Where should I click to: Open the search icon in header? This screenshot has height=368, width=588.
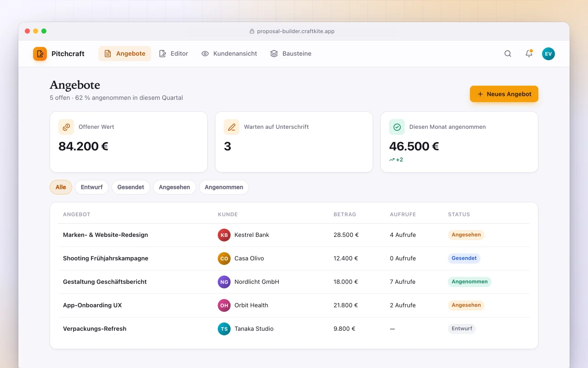pos(508,54)
